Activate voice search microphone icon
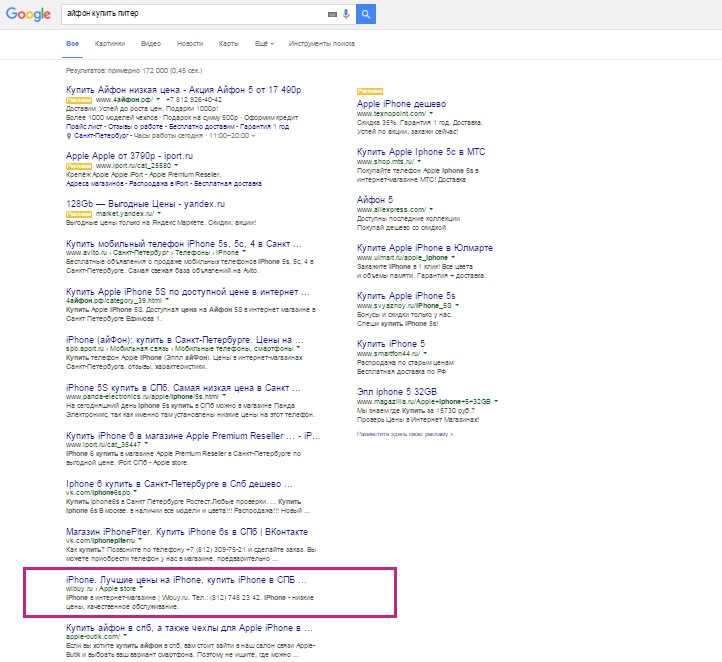 346,14
